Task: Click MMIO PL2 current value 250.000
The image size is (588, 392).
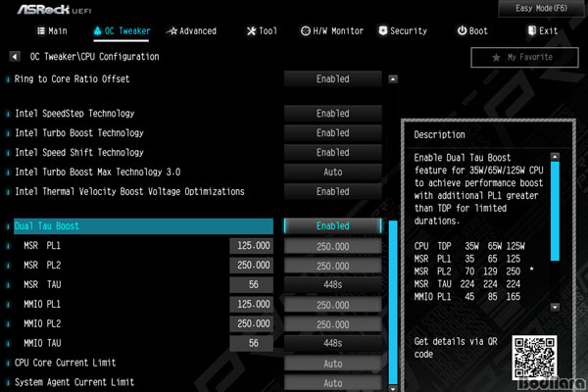Action: click(252, 323)
